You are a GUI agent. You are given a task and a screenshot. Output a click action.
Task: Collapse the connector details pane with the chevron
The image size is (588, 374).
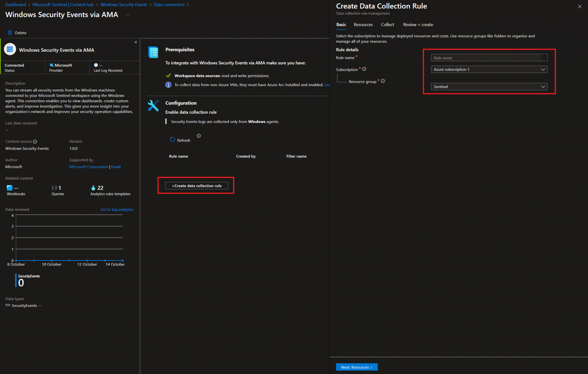pos(136,42)
